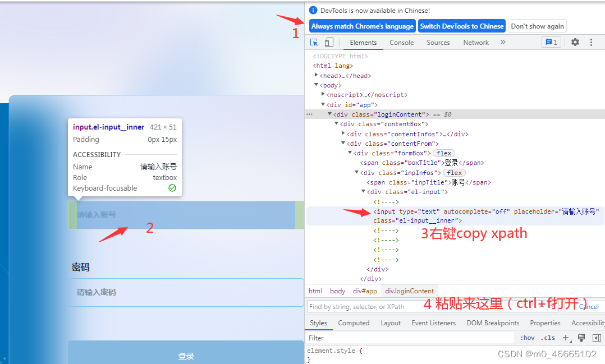
Task: Open the hidden panels chevron menu
Action: point(503,42)
